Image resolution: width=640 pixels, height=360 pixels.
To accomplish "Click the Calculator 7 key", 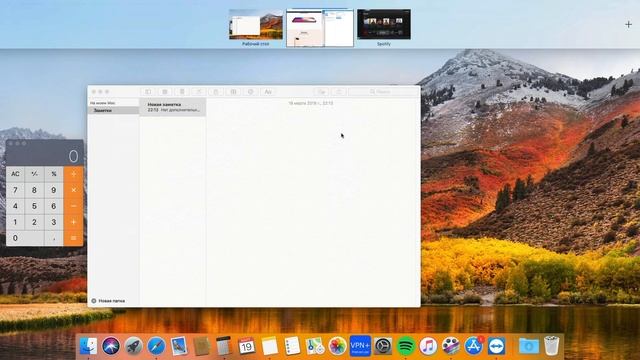I will coord(16,190).
